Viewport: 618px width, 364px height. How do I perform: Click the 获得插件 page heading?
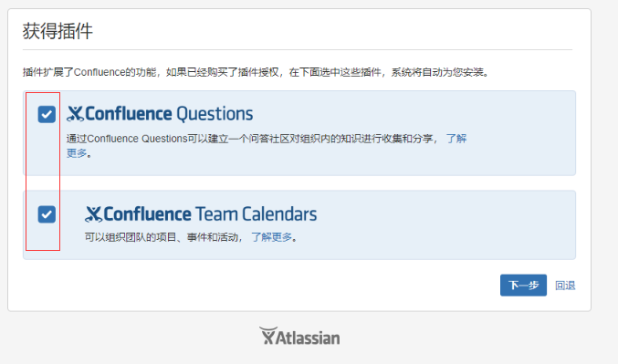tap(58, 31)
